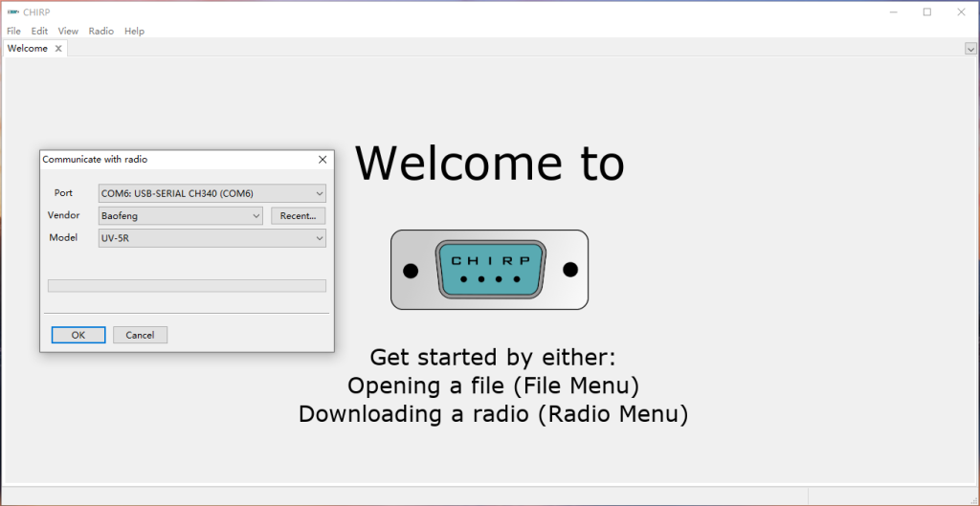This screenshot has height=506, width=980.
Task: Cancel the radio communication dialog
Action: pyautogui.click(x=140, y=335)
